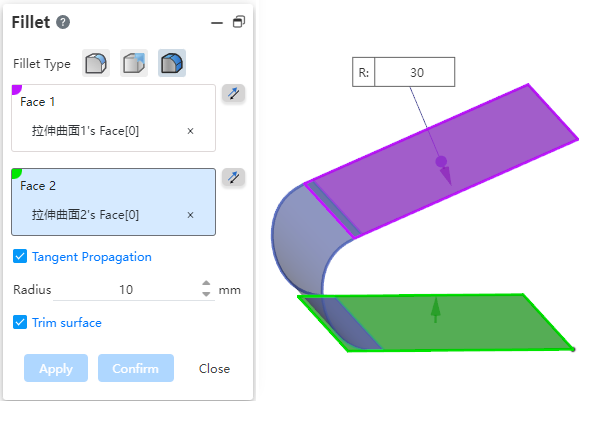Collapse the Fillet panel with minimize icon
The width and height of the screenshot is (591, 422).
[217, 23]
